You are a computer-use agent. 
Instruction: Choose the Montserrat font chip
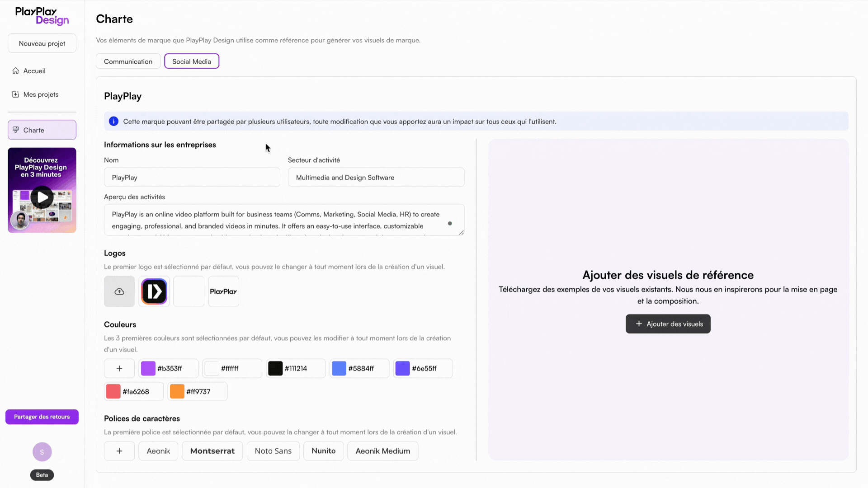[212, 451]
